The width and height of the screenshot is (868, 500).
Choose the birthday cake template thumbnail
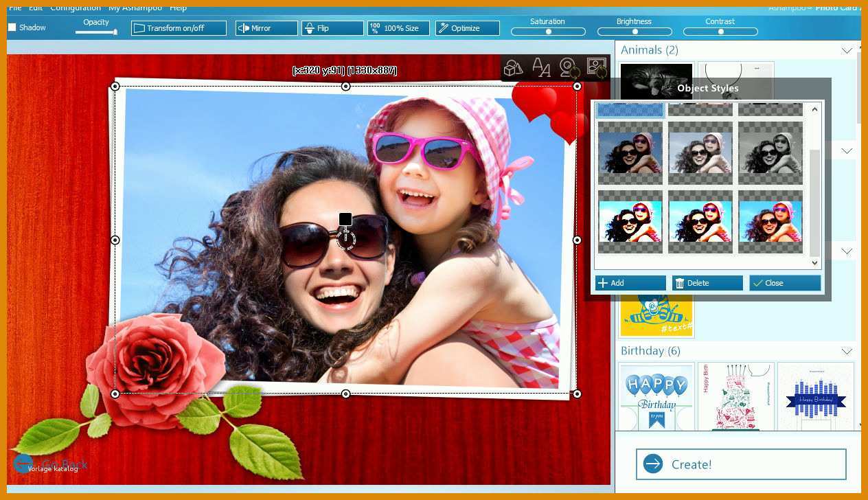click(x=736, y=396)
